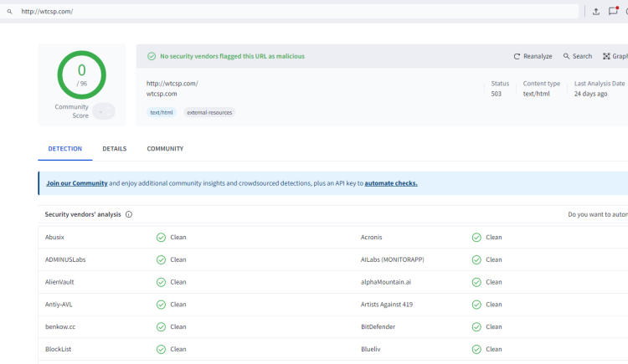The width and height of the screenshot is (628, 364).
Task: Click the wtcsp.com domain text
Action: [x=162, y=94]
